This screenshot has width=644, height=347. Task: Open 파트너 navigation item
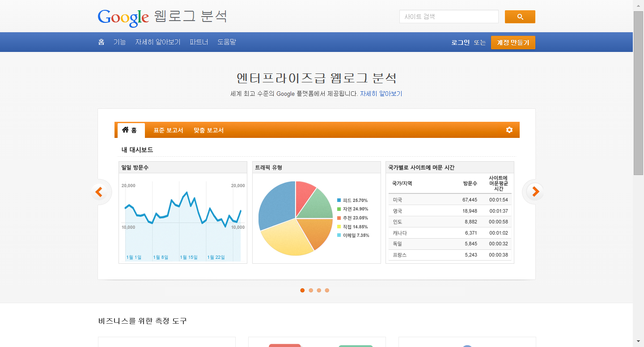click(x=199, y=42)
